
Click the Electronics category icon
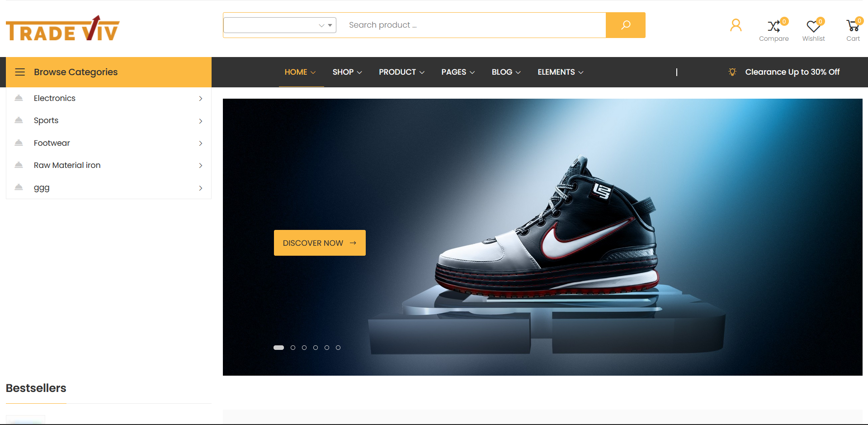pos(19,98)
